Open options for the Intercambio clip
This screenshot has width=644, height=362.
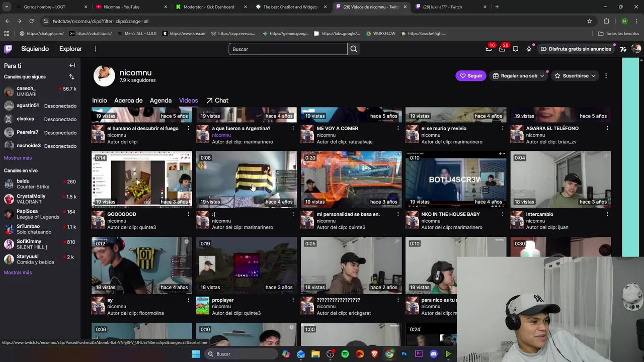[x=607, y=214]
